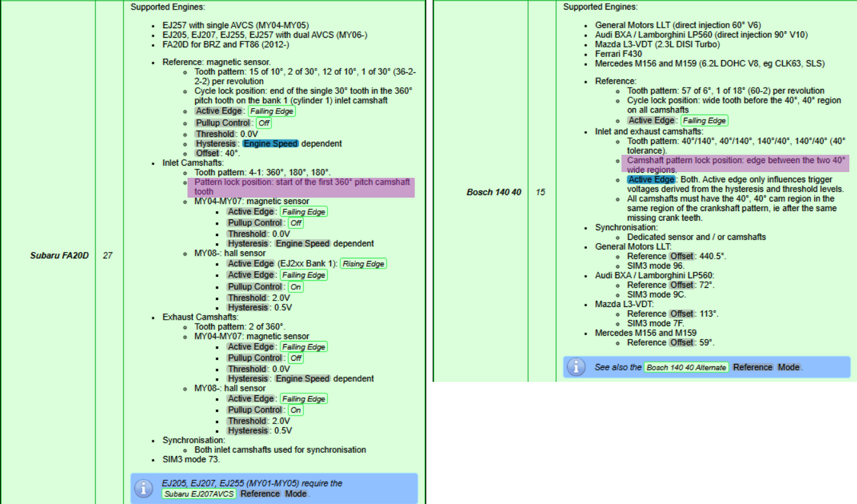The width and height of the screenshot is (857, 504).
Task: Click the Offset term under Mercedes M156 and M159
Action: [682, 342]
